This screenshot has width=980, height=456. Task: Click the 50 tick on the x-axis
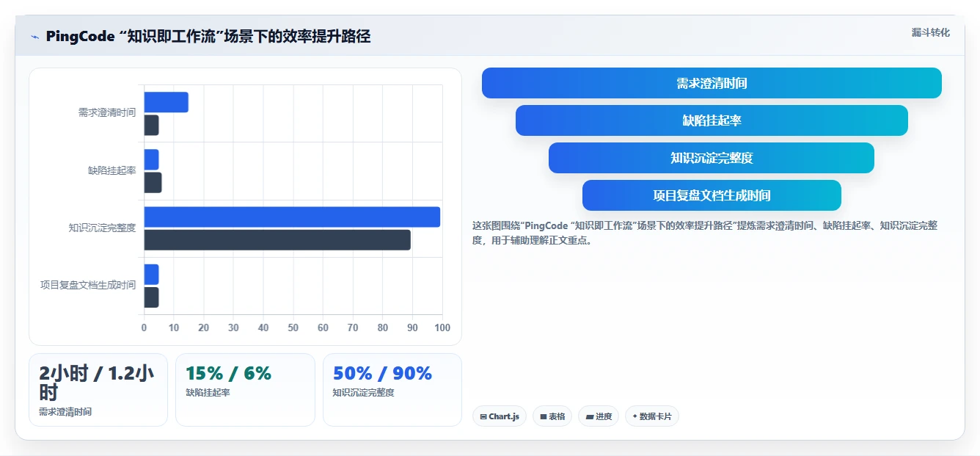[293, 327]
